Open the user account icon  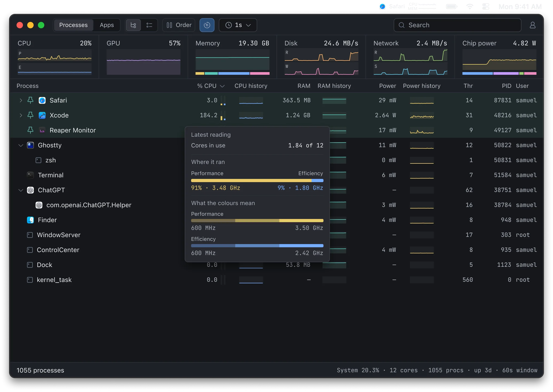tap(532, 25)
